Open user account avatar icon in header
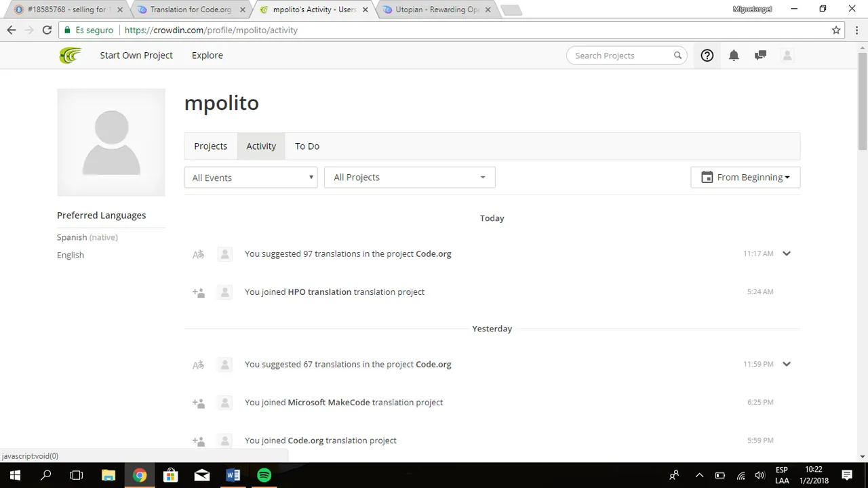Viewport: 868px width, 488px height. (787, 56)
